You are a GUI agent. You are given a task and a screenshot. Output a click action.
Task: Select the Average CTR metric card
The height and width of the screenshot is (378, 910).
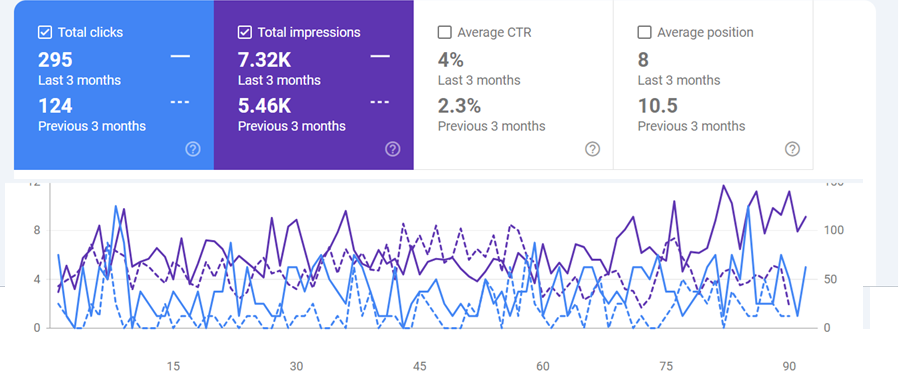(x=513, y=85)
